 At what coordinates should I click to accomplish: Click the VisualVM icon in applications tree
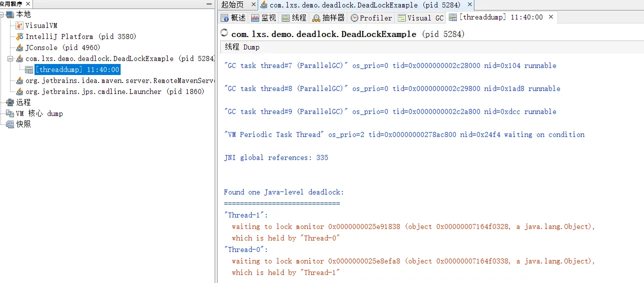[20, 25]
